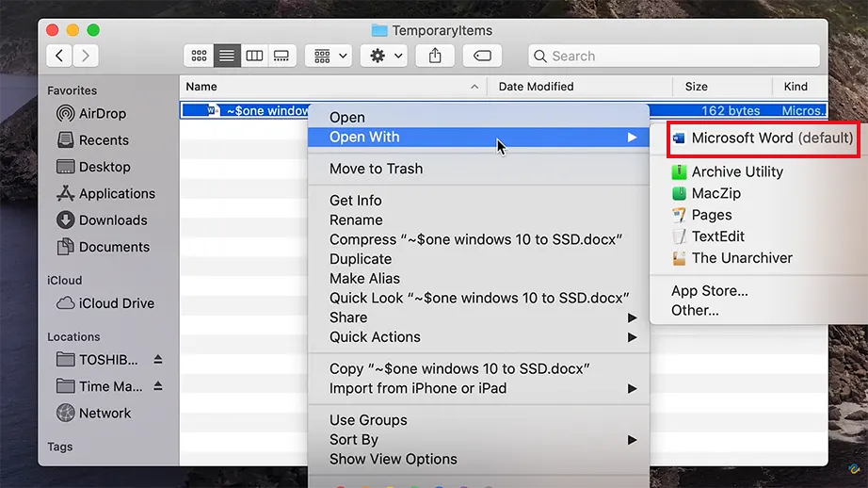This screenshot has width=868, height=488.
Task: Click the Share toolbar button
Action: pos(435,56)
